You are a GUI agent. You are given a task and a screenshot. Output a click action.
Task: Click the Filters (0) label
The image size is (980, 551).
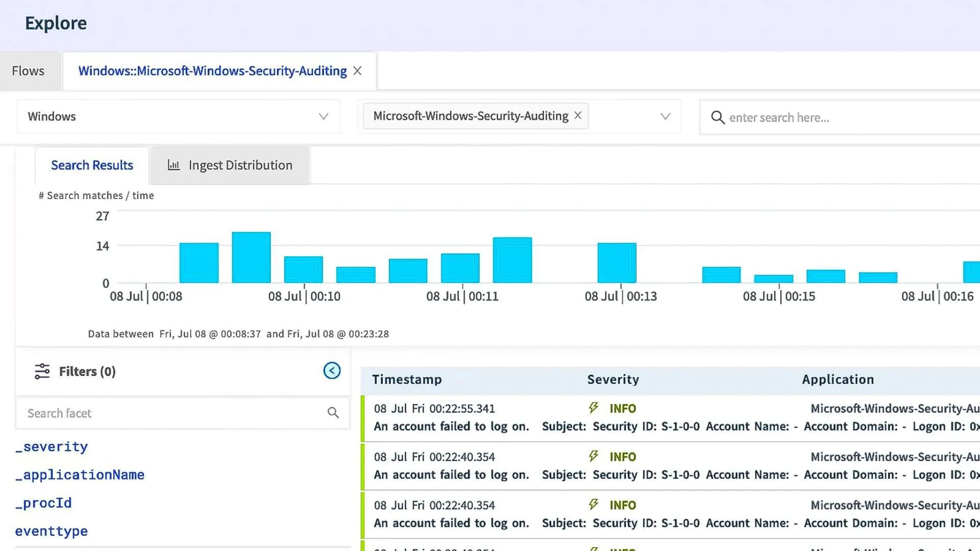point(87,371)
